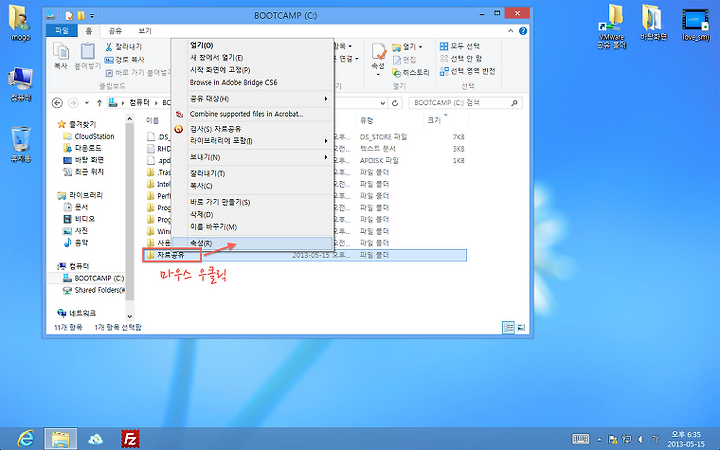Choose 열기(O) in the context menu

(x=253, y=45)
